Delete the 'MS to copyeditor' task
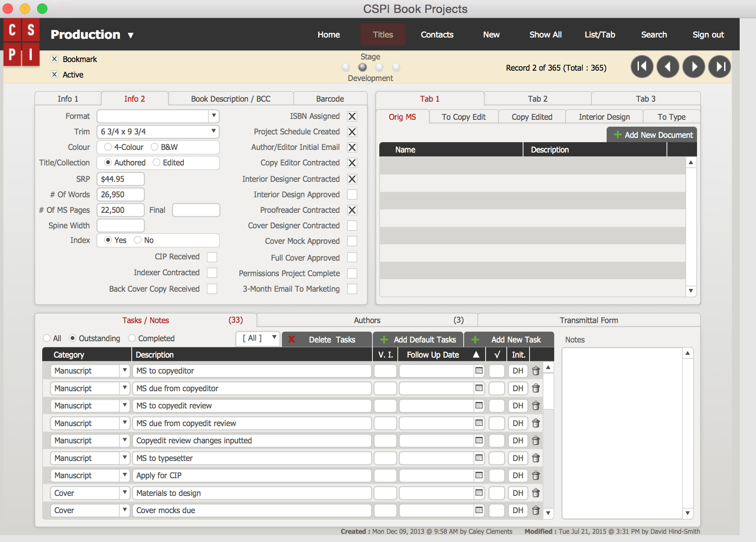This screenshot has height=542, width=756. click(x=536, y=371)
